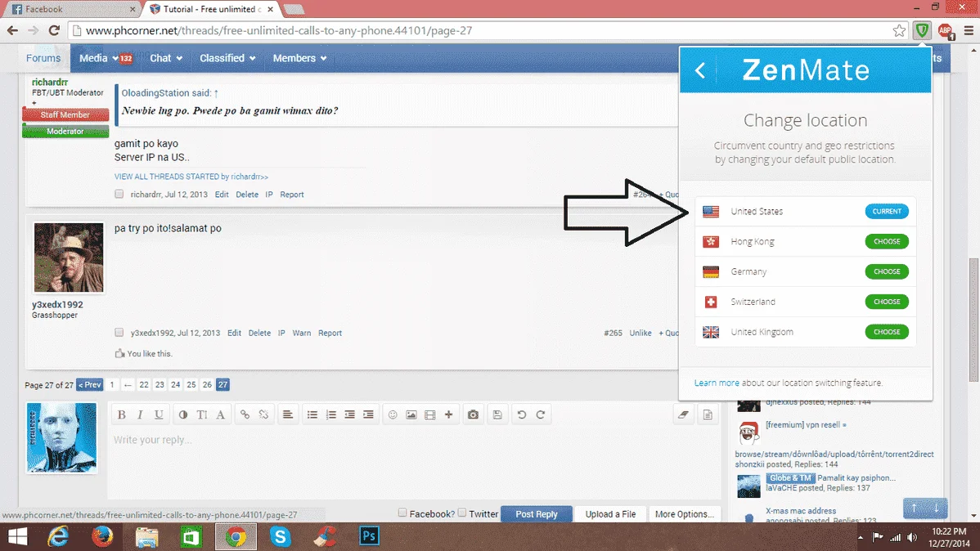The height and width of the screenshot is (551, 980).
Task: Click Upload a File button
Action: coord(610,514)
